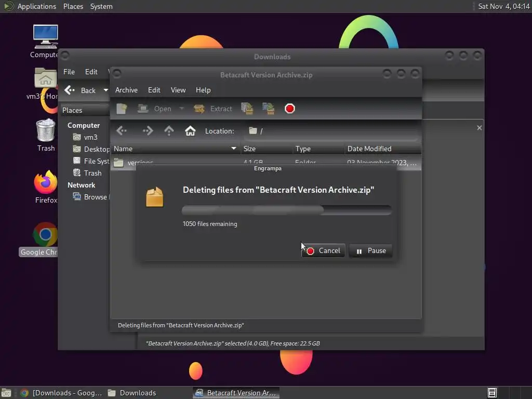
Task: Sort archive list by Type column
Action: pos(318,149)
